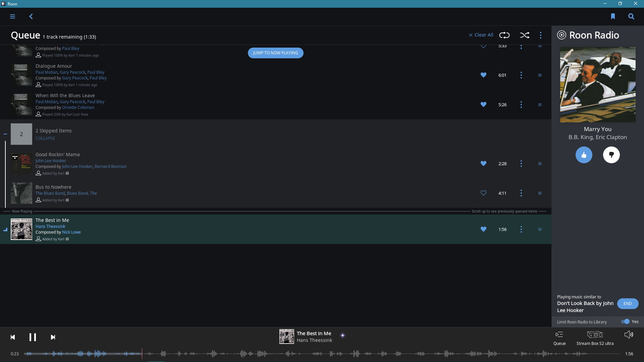This screenshot has width=644, height=362.
Task: Open now playing footer album thumbnail
Action: coord(287,337)
